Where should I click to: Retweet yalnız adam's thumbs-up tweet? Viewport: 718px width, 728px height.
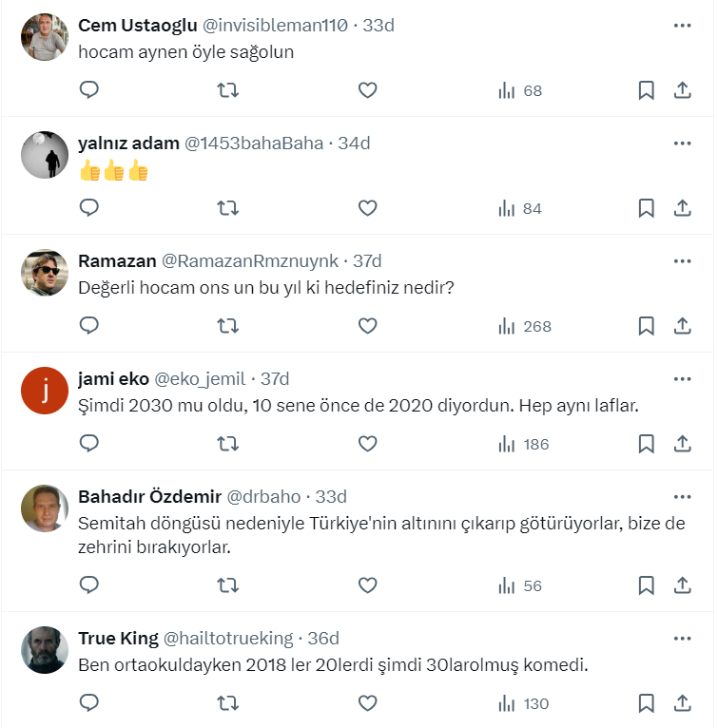[x=228, y=208]
